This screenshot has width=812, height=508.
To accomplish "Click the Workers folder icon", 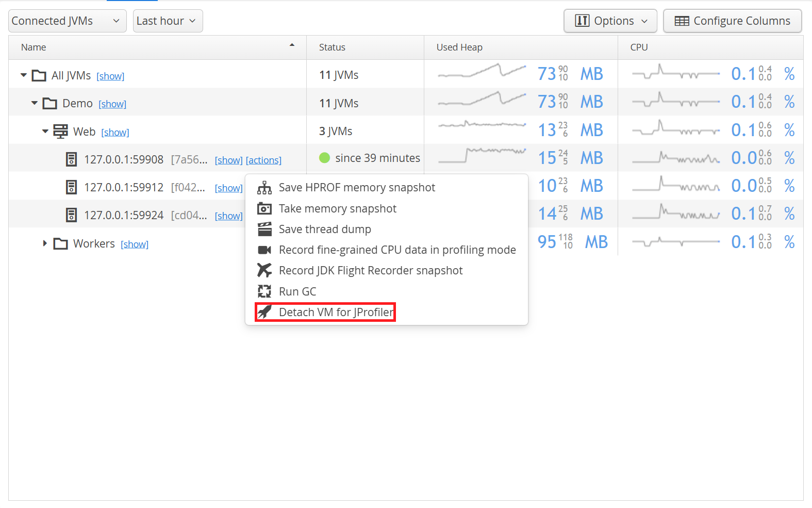I will coord(60,243).
